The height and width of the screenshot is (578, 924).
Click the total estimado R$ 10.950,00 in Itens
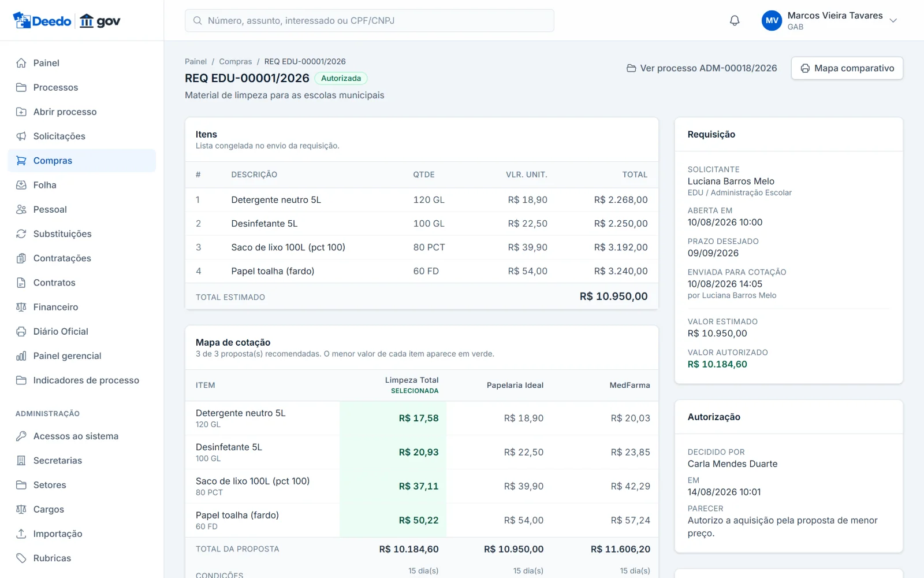pos(614,297)
